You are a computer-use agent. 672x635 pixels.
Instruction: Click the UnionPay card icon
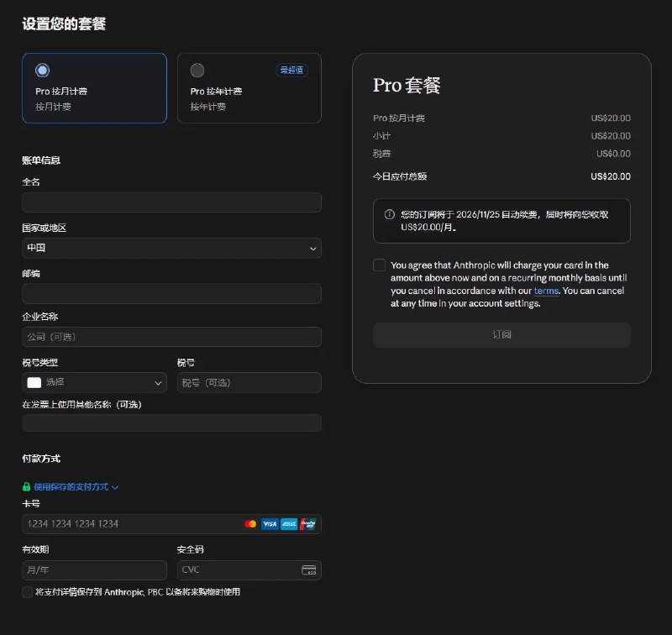click(307, 523)
